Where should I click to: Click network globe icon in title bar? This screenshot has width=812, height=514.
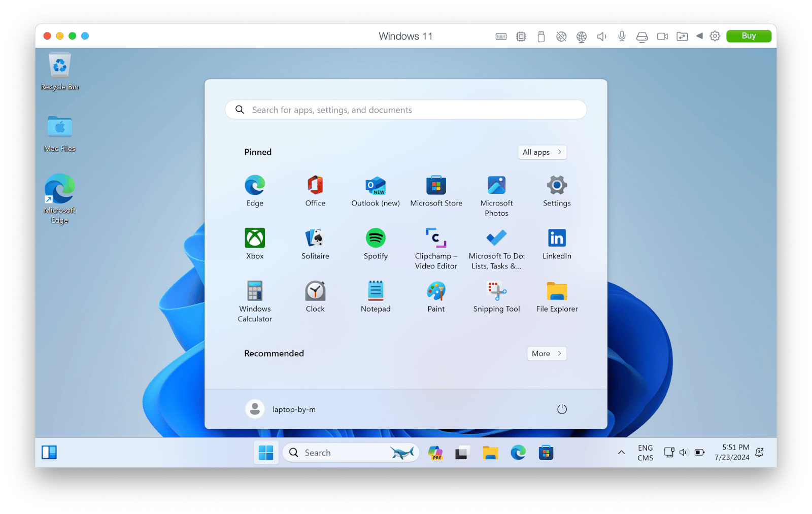582,37
